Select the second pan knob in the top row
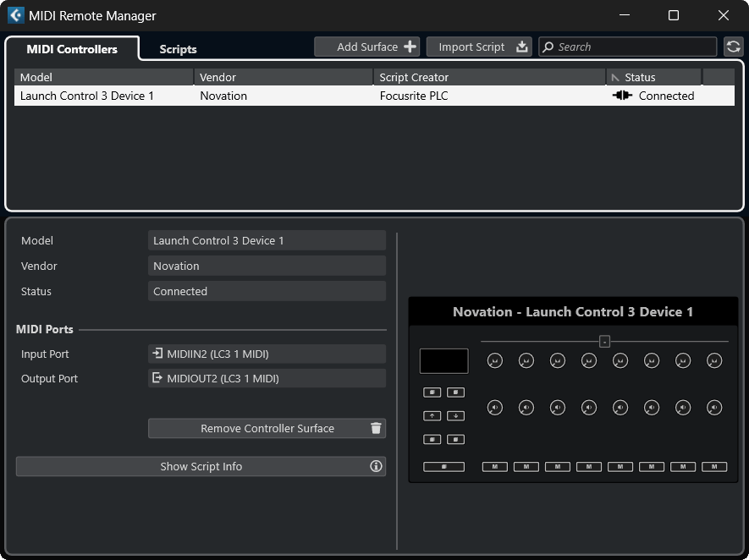 click(x=526, y=360)
